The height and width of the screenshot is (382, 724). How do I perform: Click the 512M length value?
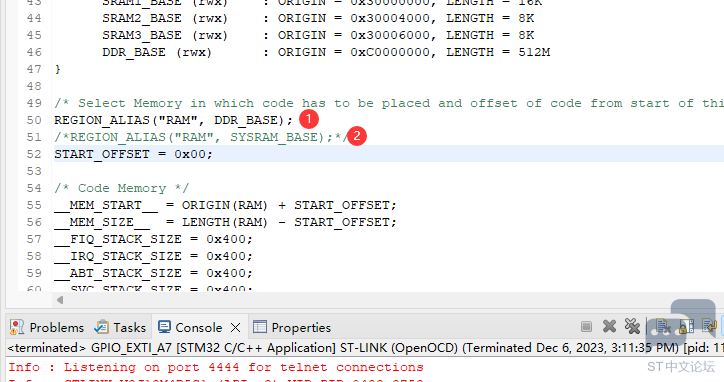coord(534,52)
